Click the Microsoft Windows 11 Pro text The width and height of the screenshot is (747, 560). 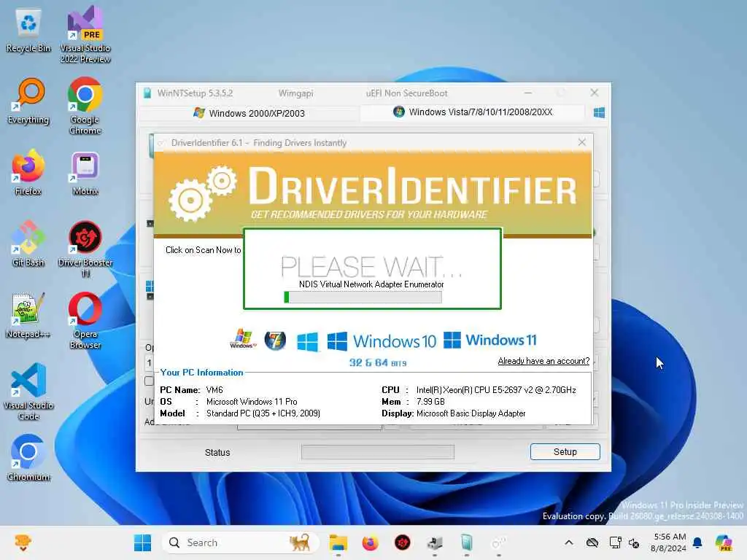tap(252, 402)
